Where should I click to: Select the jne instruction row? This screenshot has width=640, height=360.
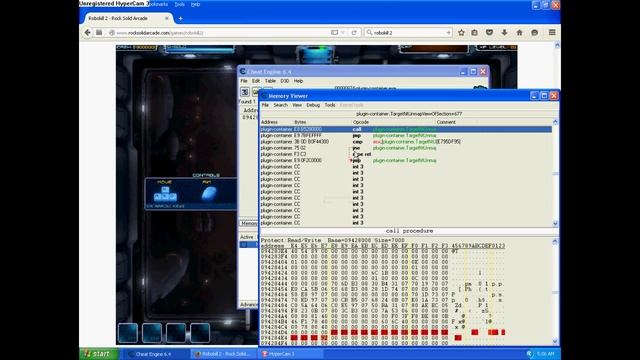click(406, 148)
